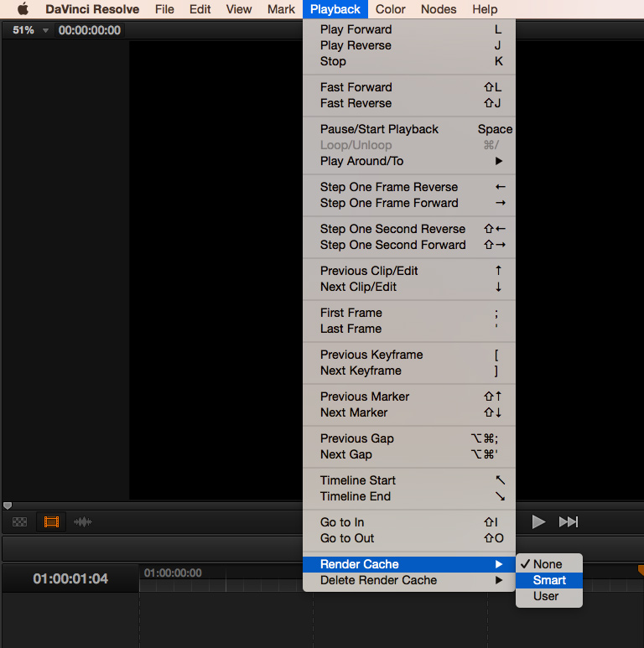Image resolution: width=644 pixels, height=648 pixels.
Task: Click the 01:00:00:00 timeline ruler label
Action: pos(173,573)
